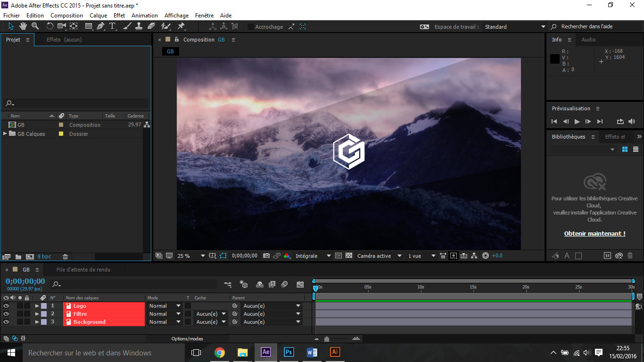Click the timeline zoom slider handle
This screenshot has height=362, width=644.
pyautogui.click(x=327, y=339)
